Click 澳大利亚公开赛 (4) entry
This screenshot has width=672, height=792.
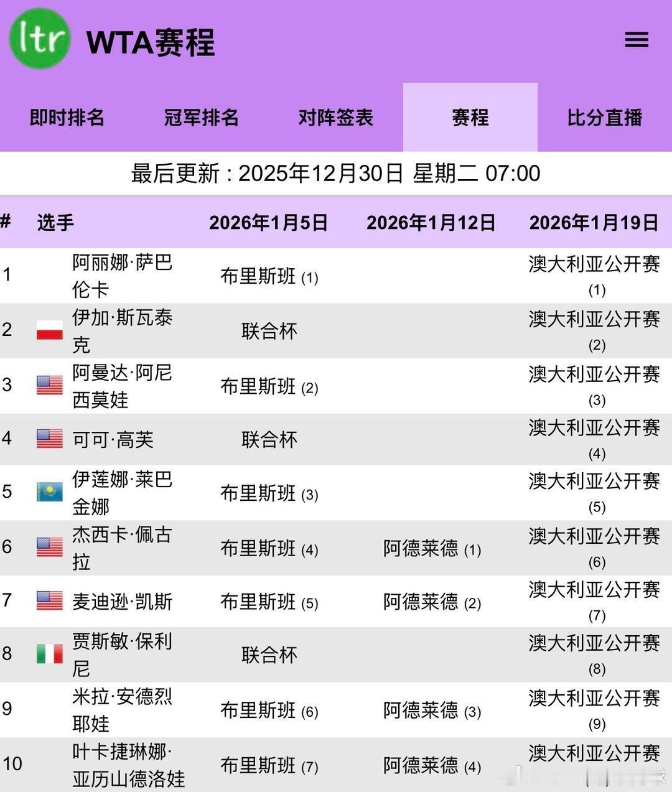tap(595, 439)
